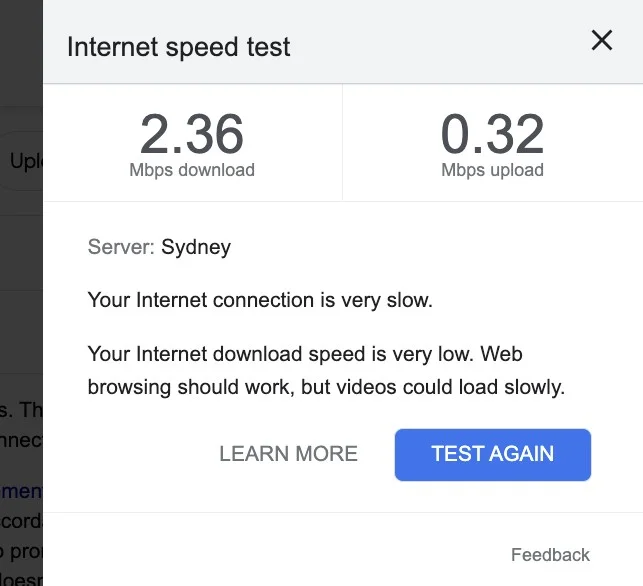
Task: Click the background text starting with 'corda'
Action: click(x=21, y=522)
